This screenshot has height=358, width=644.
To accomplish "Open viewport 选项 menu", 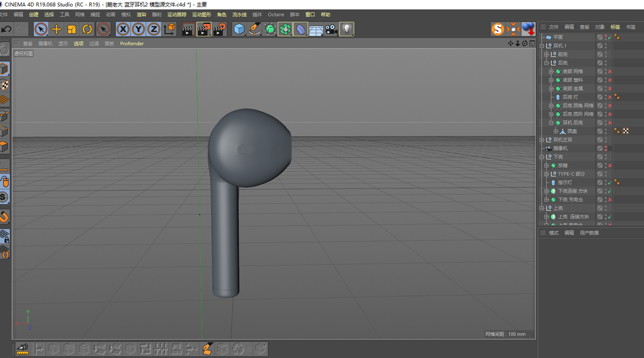I will [78, 44].
